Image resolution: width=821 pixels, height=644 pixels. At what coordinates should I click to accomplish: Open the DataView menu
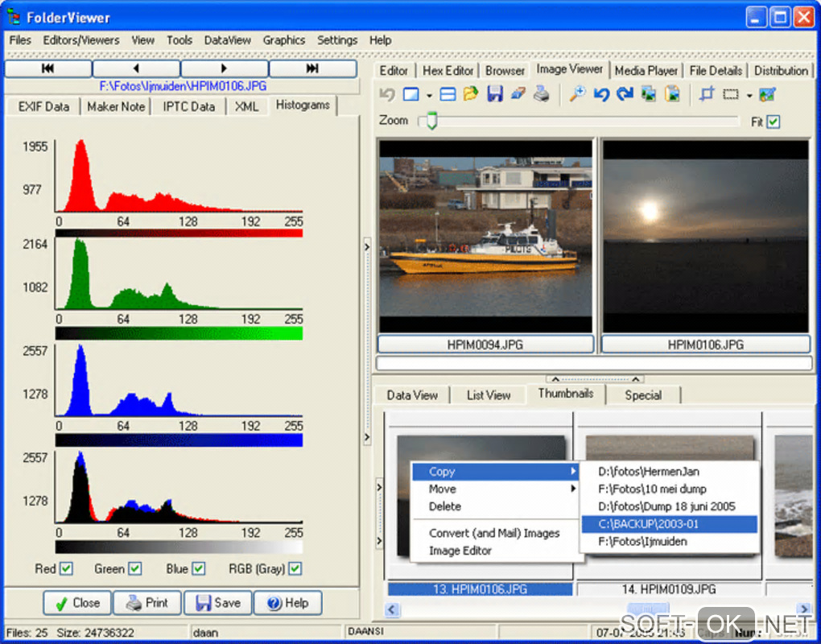click(x=227, y=39)
